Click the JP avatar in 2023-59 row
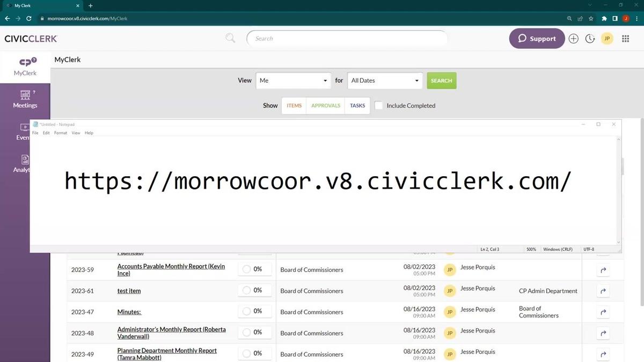 (450, 270)
